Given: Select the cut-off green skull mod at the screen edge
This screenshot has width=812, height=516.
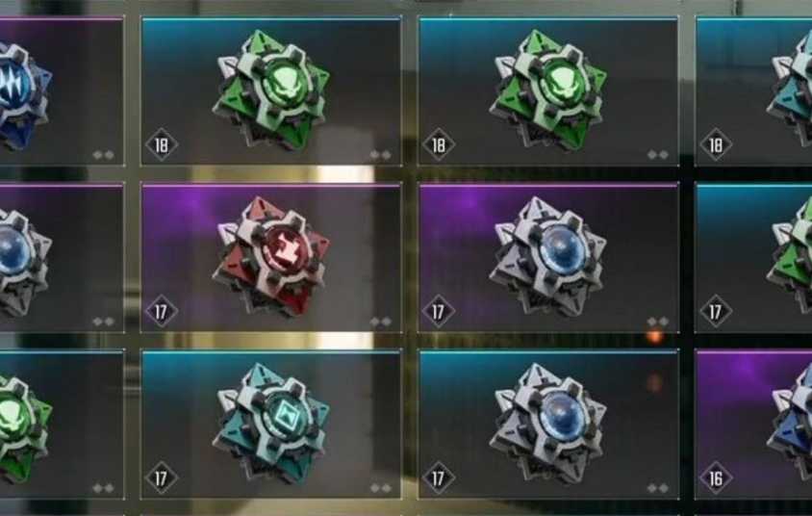Looking at the screenshot, I should tap(62, 425).
